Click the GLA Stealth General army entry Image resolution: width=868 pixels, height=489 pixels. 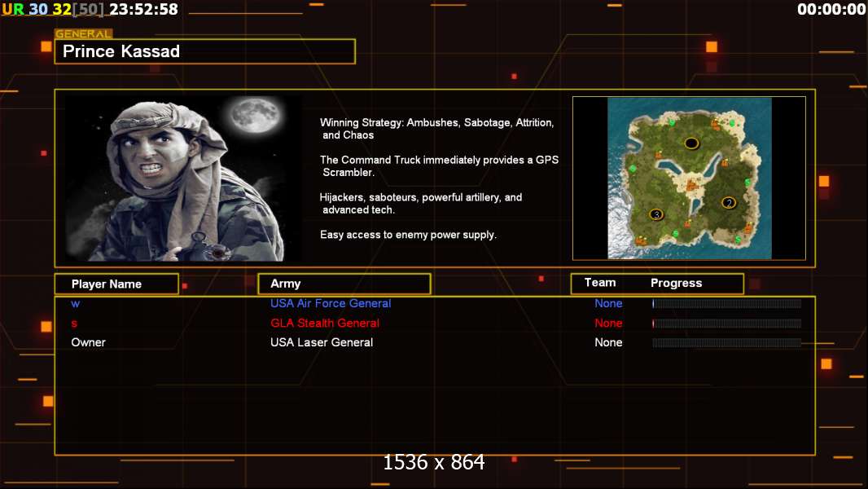[x=325, y=323]
